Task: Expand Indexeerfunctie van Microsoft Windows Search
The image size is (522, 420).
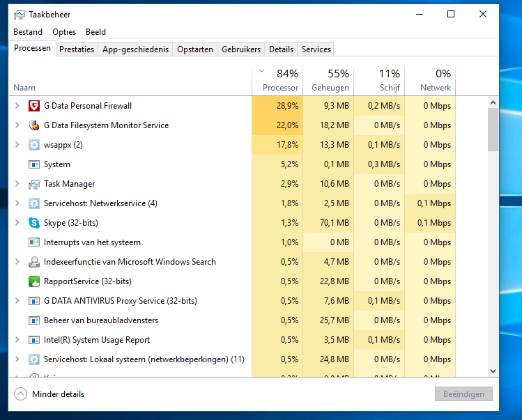Action: (x=17, y=262)
